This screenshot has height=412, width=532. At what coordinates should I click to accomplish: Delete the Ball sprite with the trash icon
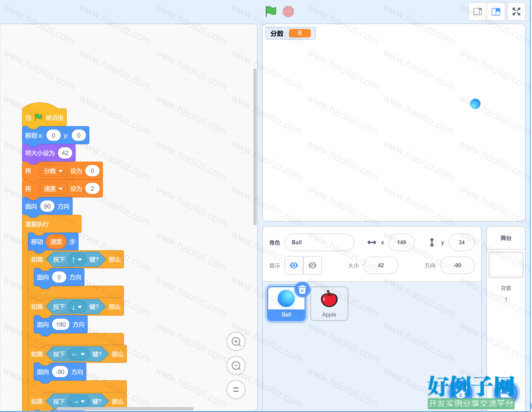[x=302, y=290]
